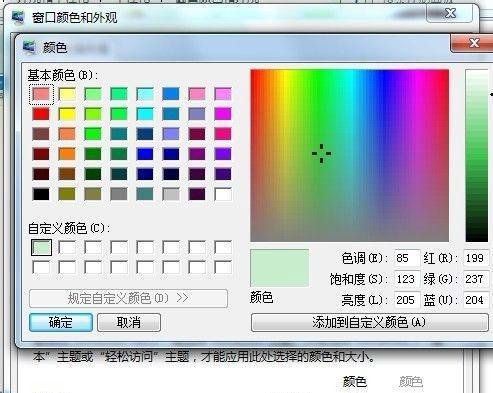The width and height of the screenshot is (493, 393).
Task: Click the crosshair in the color spectrum
Action: [321, 153]
